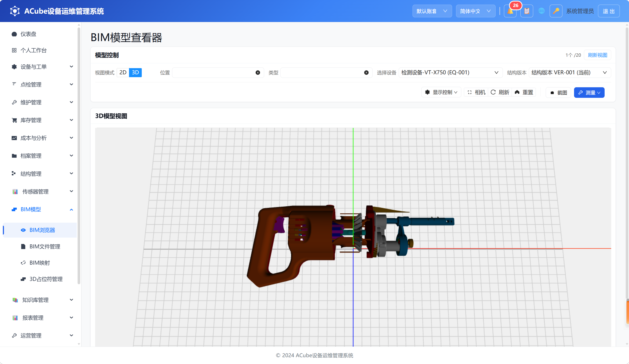Clear the 位置 field with its X icon
This screenshot has width=629, height=364.
coord(258,73)
